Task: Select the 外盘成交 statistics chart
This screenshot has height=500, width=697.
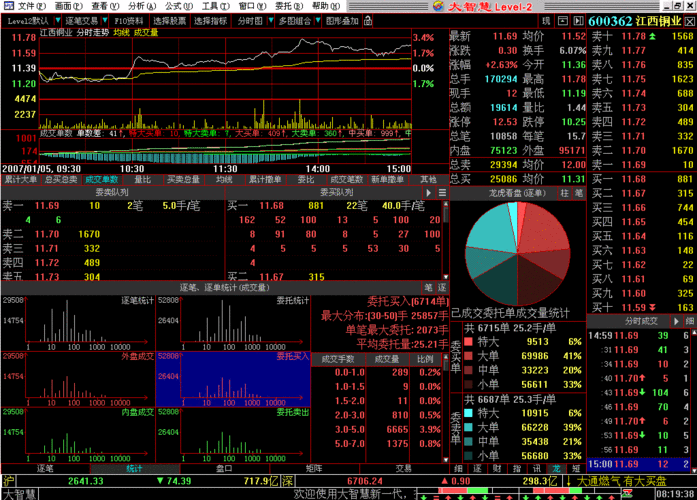Action: [x=78, y=379]
